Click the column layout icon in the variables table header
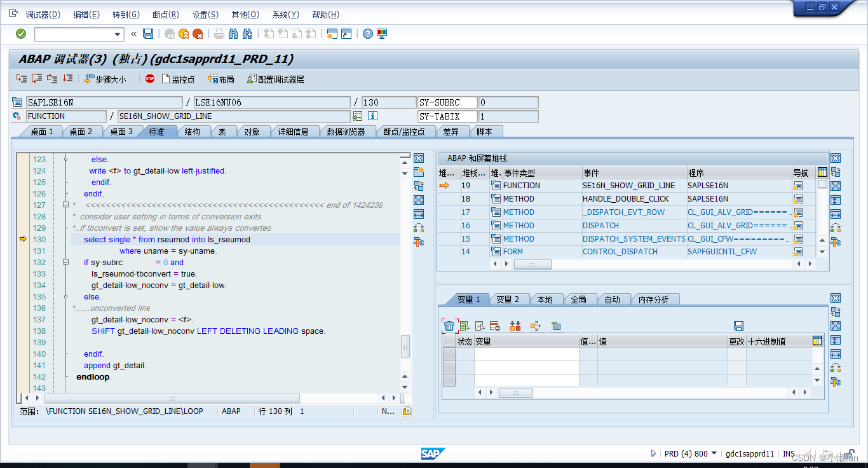Screen dimensions: 868x468 click(817, 341)
